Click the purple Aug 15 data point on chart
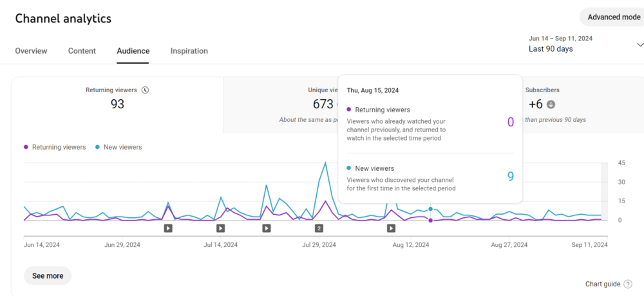This screenshot has height=296, width=644. click(x=430, y=221)
